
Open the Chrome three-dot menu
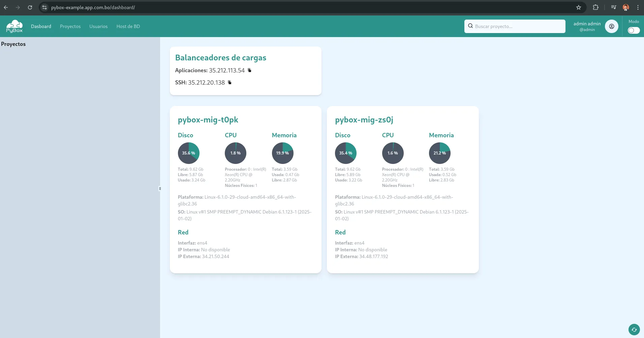pos(638,7)
